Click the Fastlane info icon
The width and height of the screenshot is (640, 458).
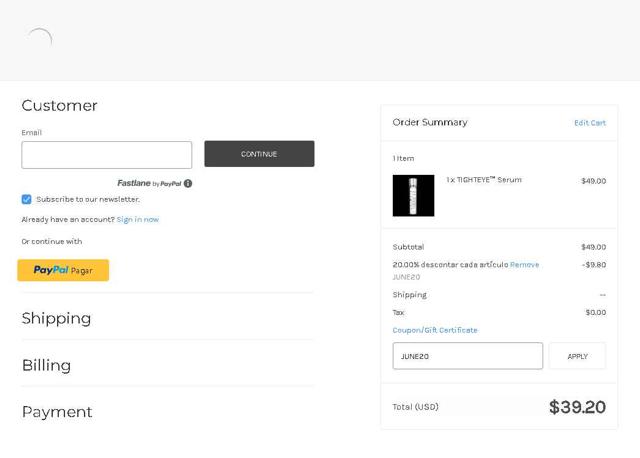pyautogui.click(x=188, y=183)
